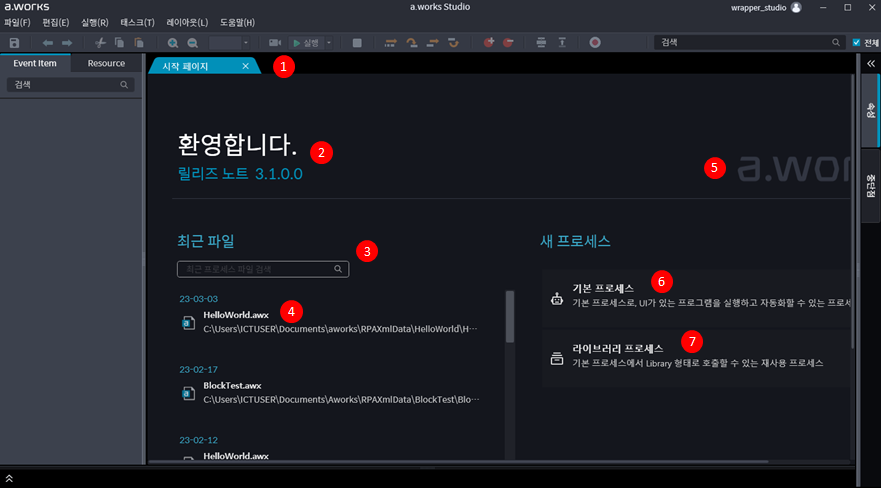
Task: Click the library icon beside 라이브러리 프로세스
Action: tap(557, 358)
